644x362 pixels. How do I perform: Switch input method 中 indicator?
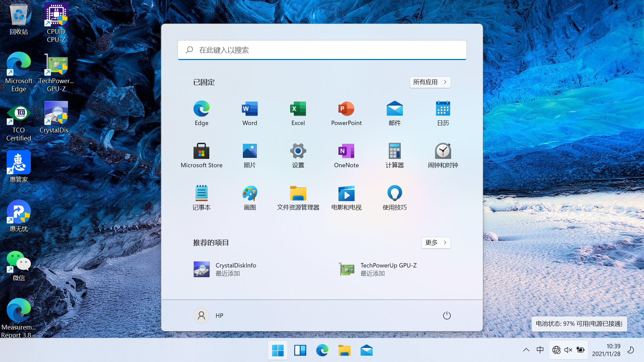[540, 350]
